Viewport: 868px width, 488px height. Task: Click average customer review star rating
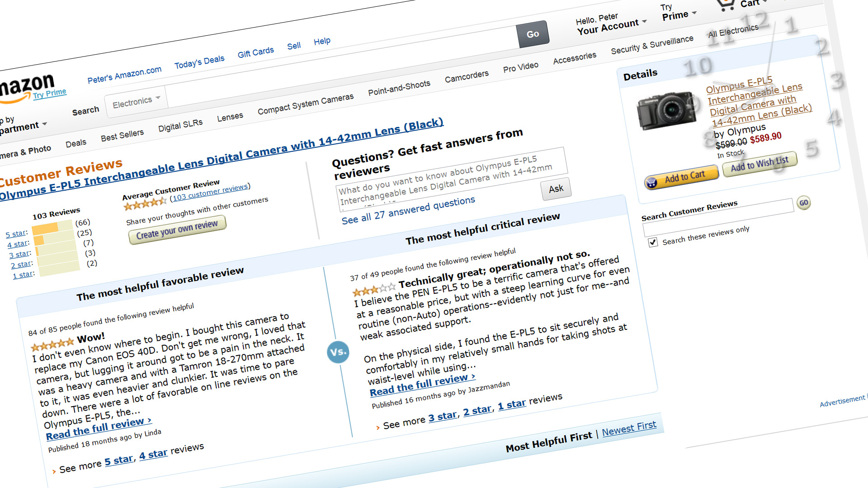(x=145, y=204)
